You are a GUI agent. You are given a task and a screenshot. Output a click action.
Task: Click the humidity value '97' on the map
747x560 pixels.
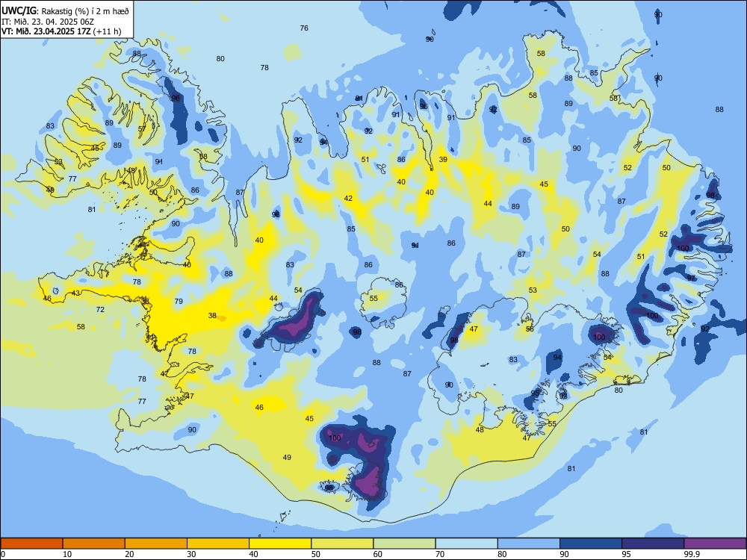pyautogui.click(x=691, y=278)
